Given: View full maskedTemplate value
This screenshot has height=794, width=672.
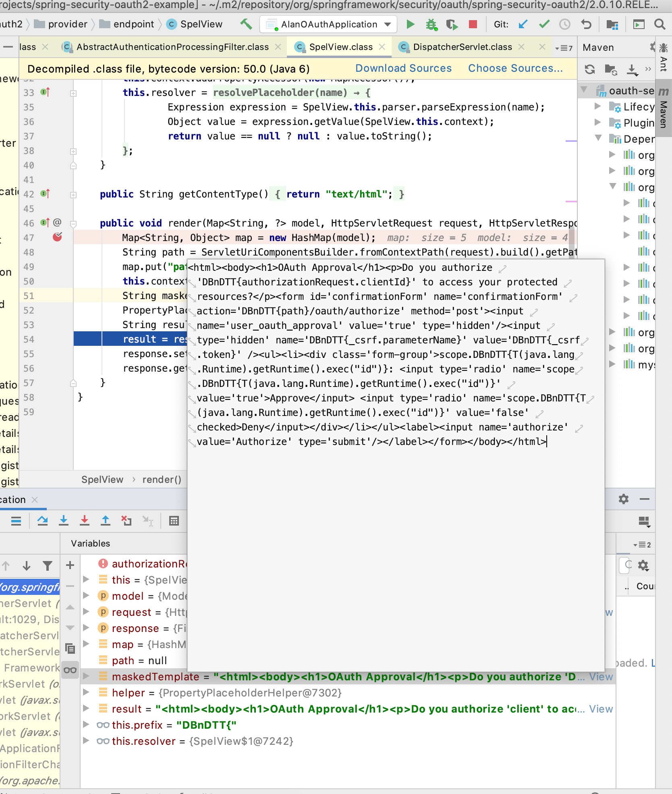Looking at the screenshot, I should pos(601,677).
